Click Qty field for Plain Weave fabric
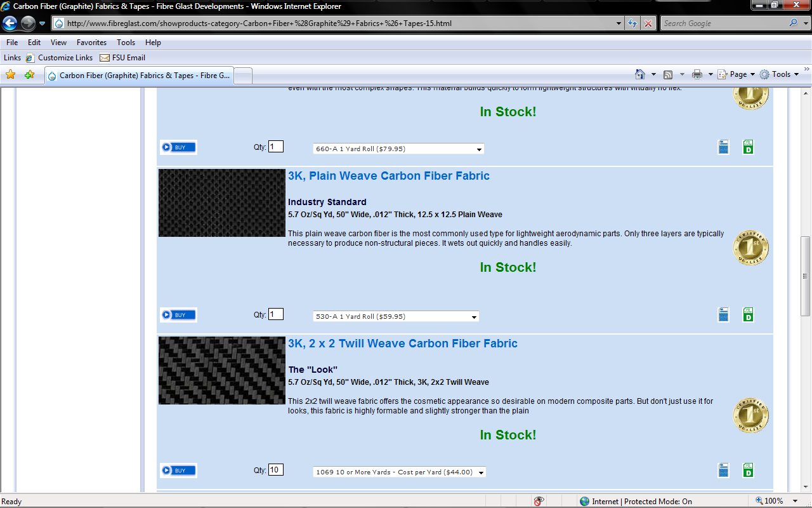Screen dimensions: 812x508 [276, 314]
